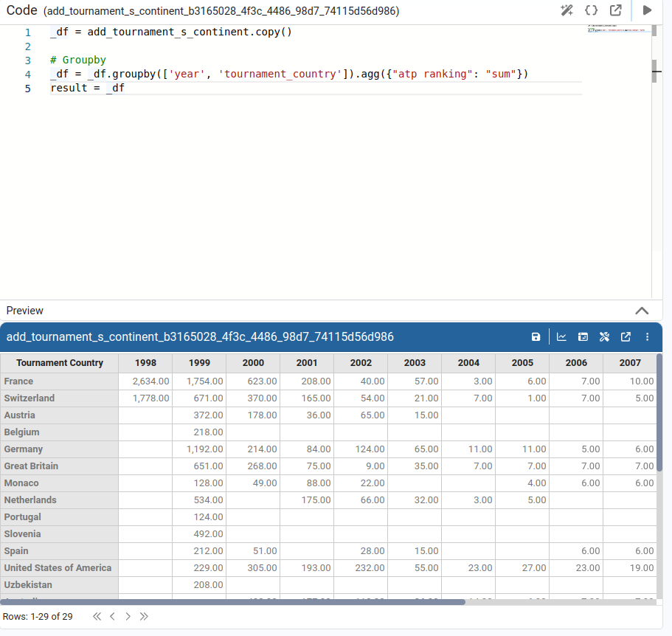
Task: Click the 1999 column header
Action: 199,363
